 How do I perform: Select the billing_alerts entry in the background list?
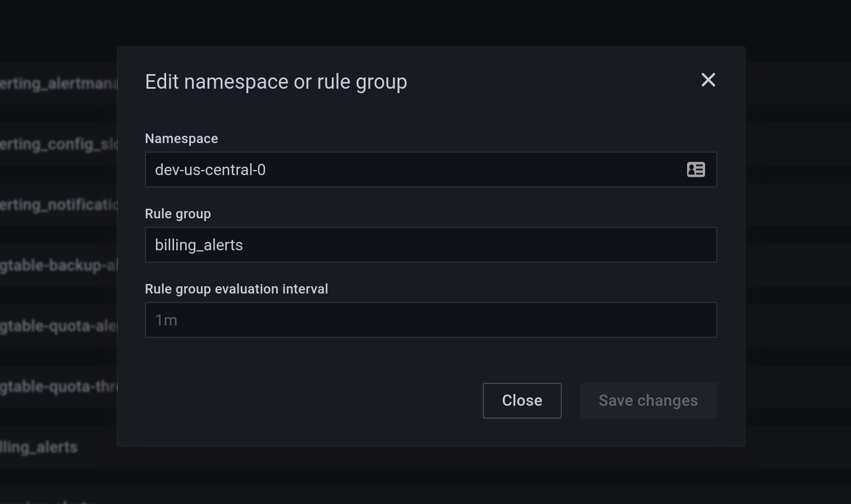pos(38,447)
